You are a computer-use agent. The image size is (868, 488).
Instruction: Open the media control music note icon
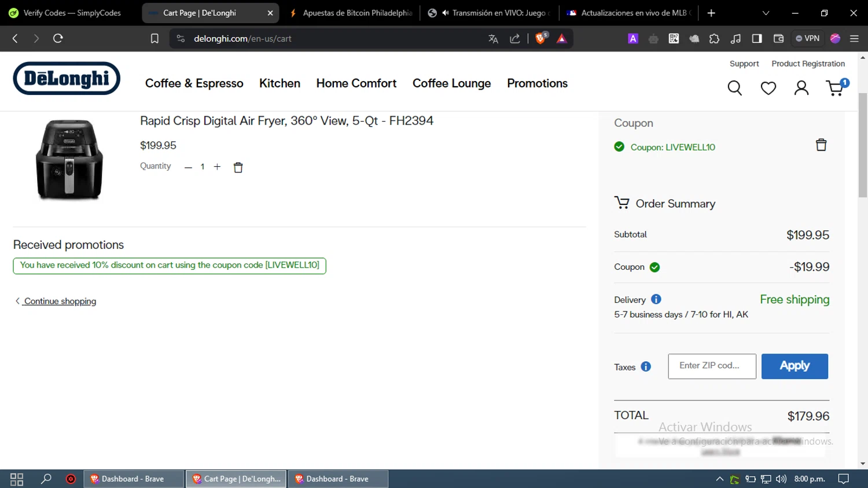735,39
